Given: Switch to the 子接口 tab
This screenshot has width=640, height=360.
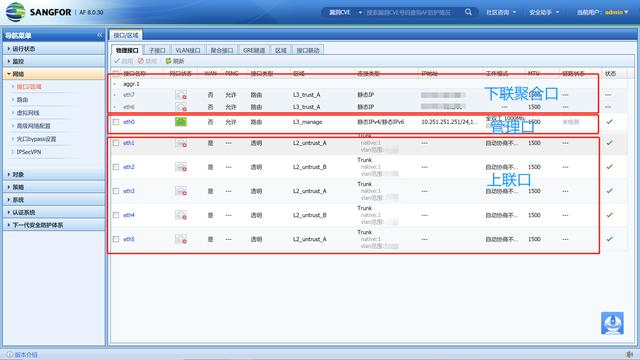Looking at the screenshot, I should coord(157,50).
